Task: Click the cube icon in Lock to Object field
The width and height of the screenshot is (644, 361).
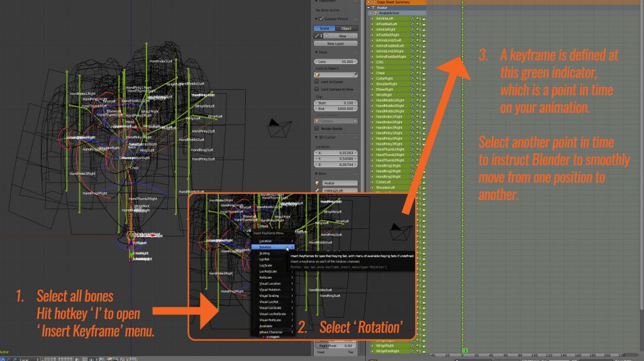Action: pyautogui.click(x=317, y=75)
